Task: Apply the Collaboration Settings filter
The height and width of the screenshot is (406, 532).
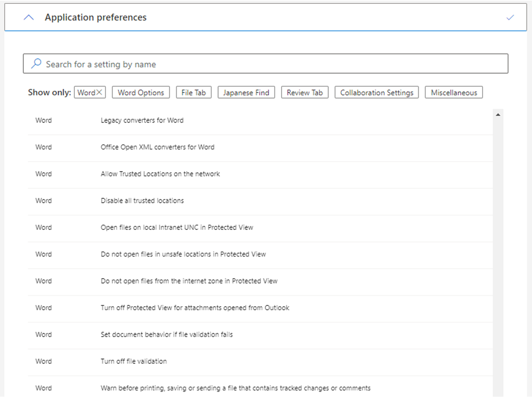Action: tap(376, 92)
